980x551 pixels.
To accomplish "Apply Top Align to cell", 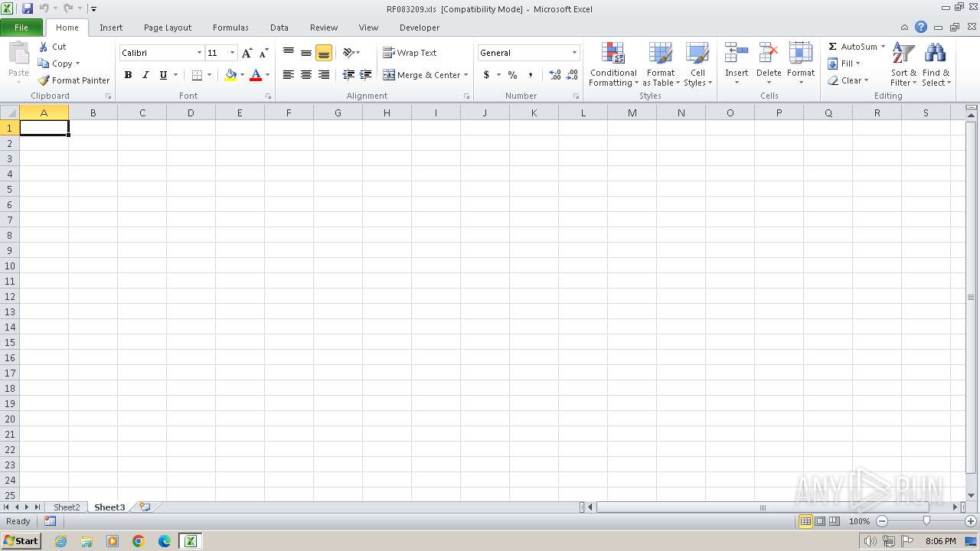I will pos(289,53).
